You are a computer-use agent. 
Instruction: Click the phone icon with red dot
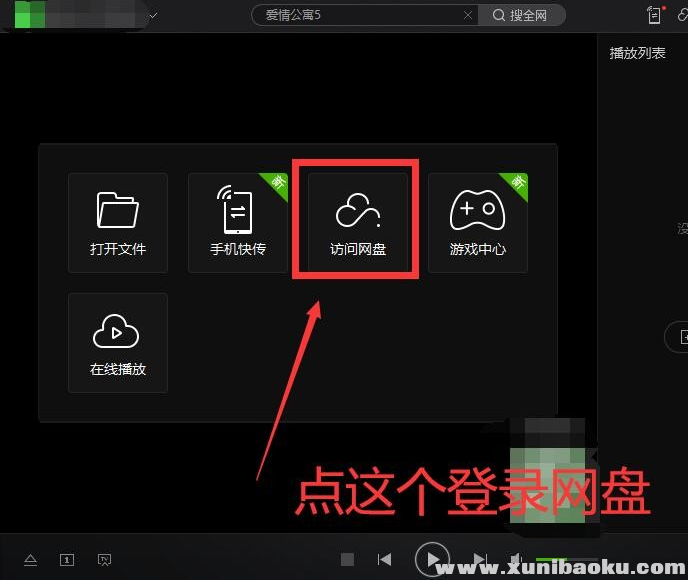click(655, 15)
